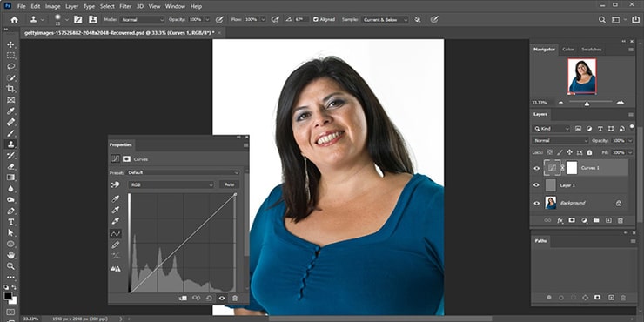
Task: Select the Horizontal Type tool
Action: click(x=10, y=222)
